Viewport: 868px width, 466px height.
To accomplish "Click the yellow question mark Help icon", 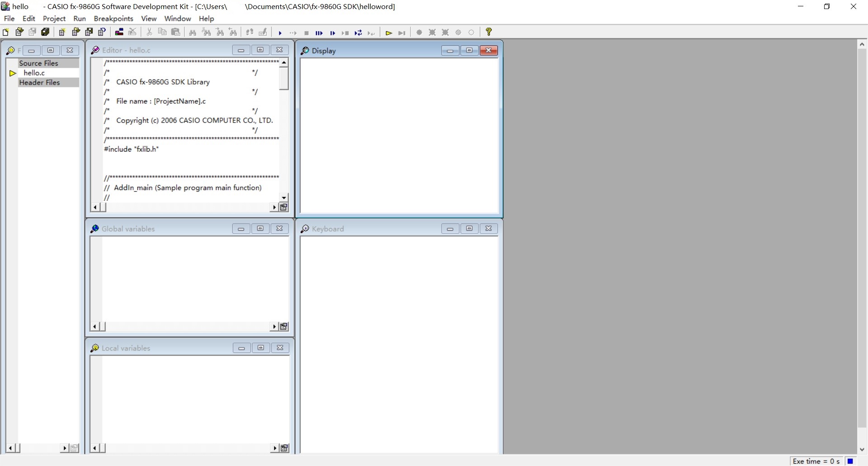I will [489, 32].
